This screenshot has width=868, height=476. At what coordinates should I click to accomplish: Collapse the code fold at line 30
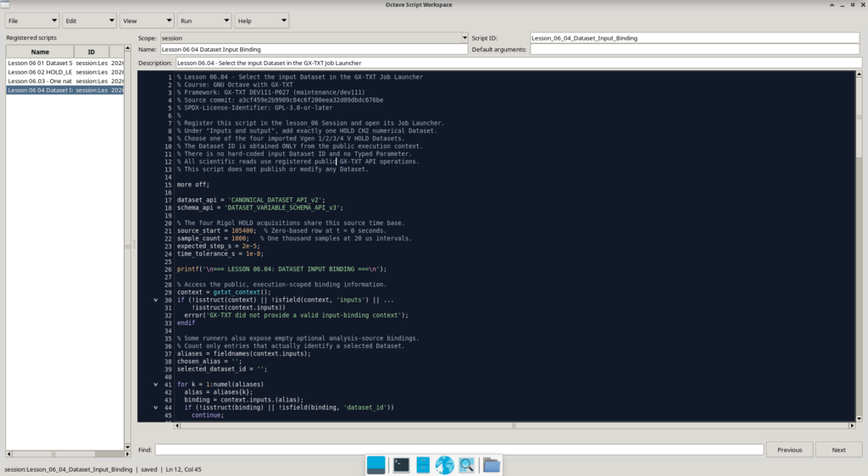[x=156, y=300]
